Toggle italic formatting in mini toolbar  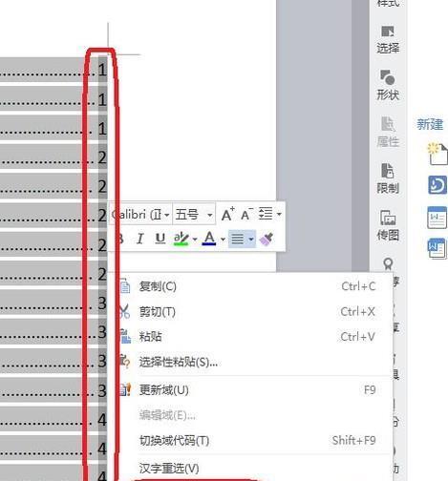pyautogui.click(x=140, y=239)
